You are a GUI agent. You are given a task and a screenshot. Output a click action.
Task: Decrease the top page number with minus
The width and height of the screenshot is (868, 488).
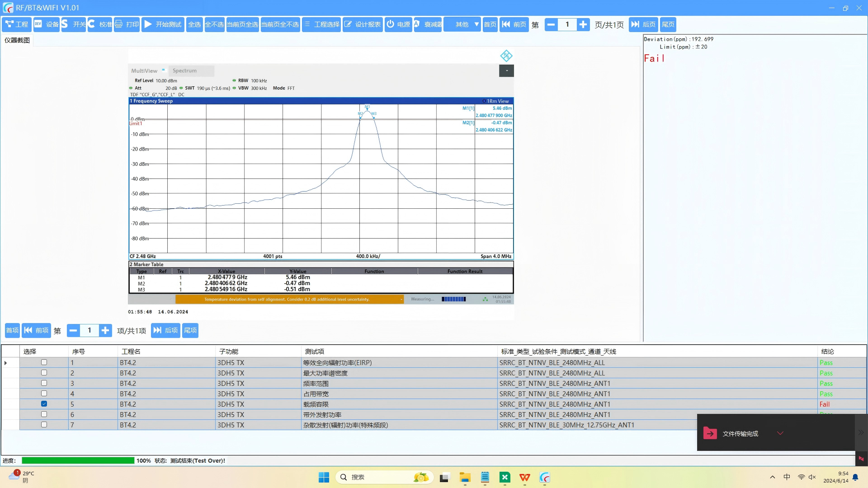[551, 24]
